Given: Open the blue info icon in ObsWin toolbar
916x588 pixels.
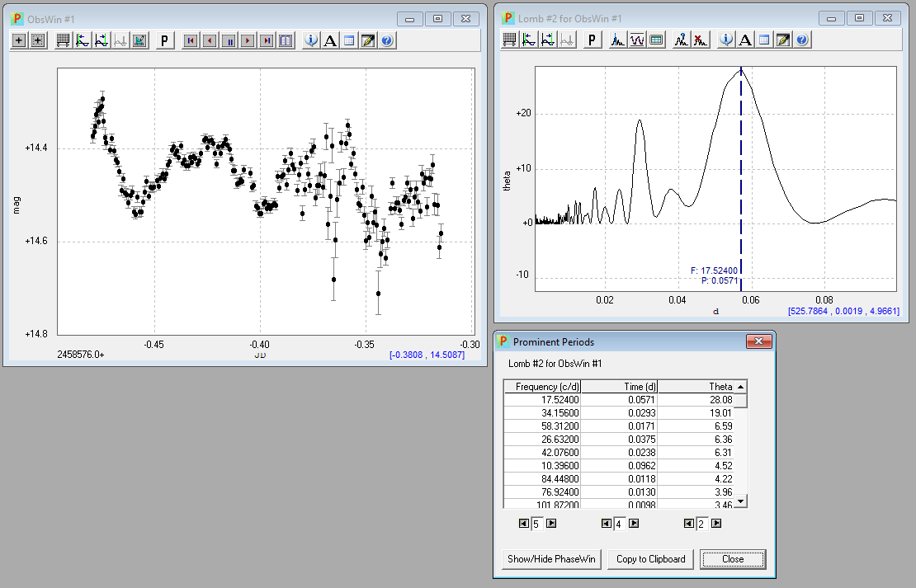Looking at the screenshot, I should pyautogui.click(x=311, y=40).
